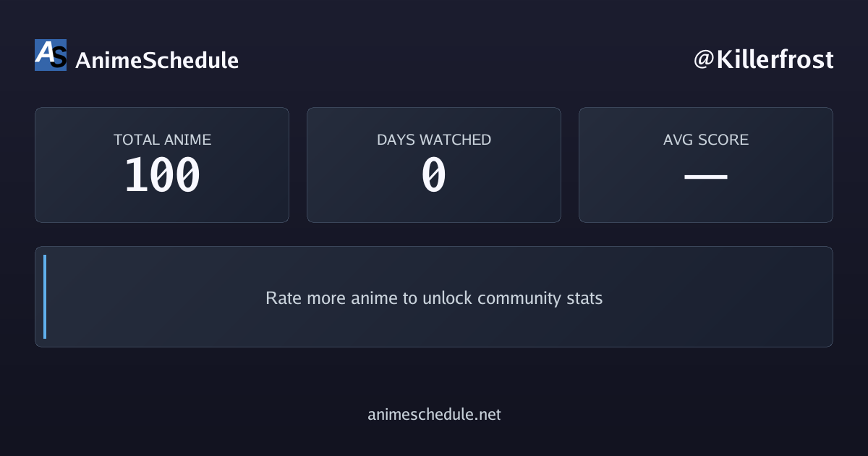Select the DAYS WATCHED label
868x456 pixels.
434,140
